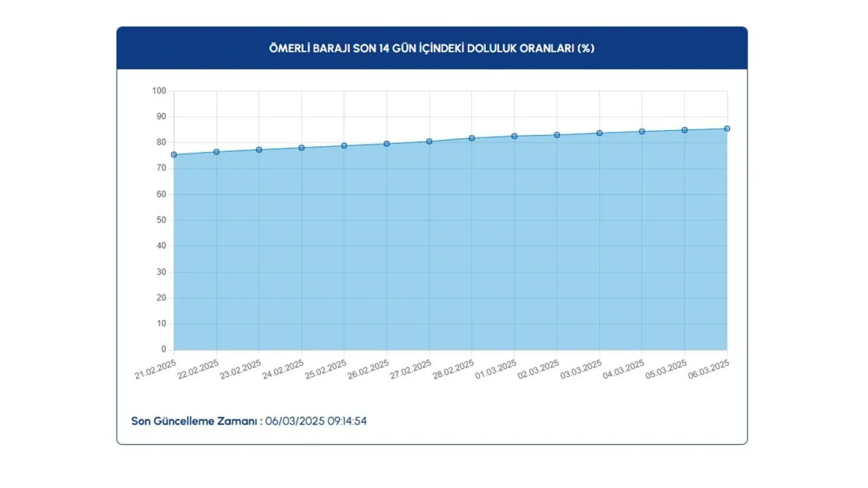868x488 pixels.
Task: Click the 24.02.2025 x-axis date label
Action: pos(284,369)
